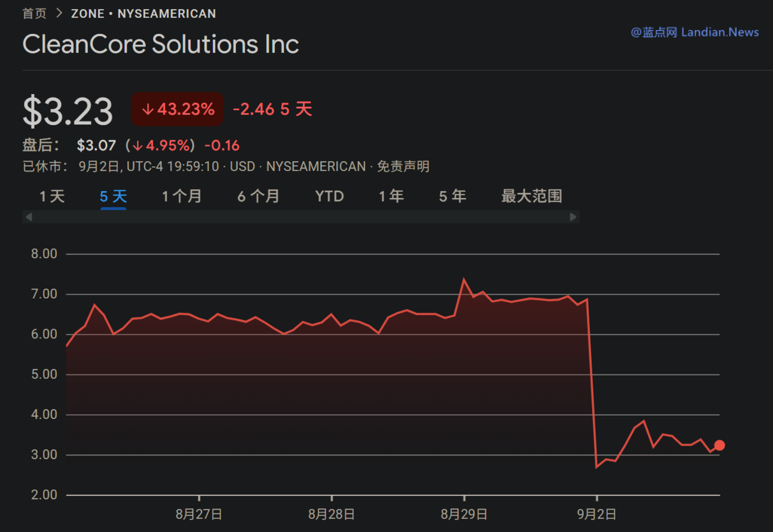The width and height of the screenshot is (773, 532).
Task: Click the down arrow in 43.23% badge
Action: 147,110
